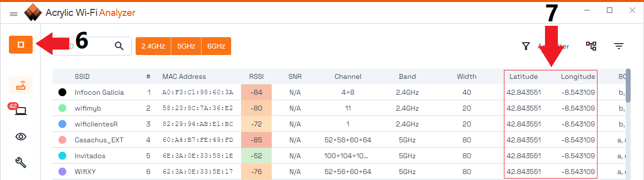Open the access points router view
644x180 pixels.
coord(21,86)
